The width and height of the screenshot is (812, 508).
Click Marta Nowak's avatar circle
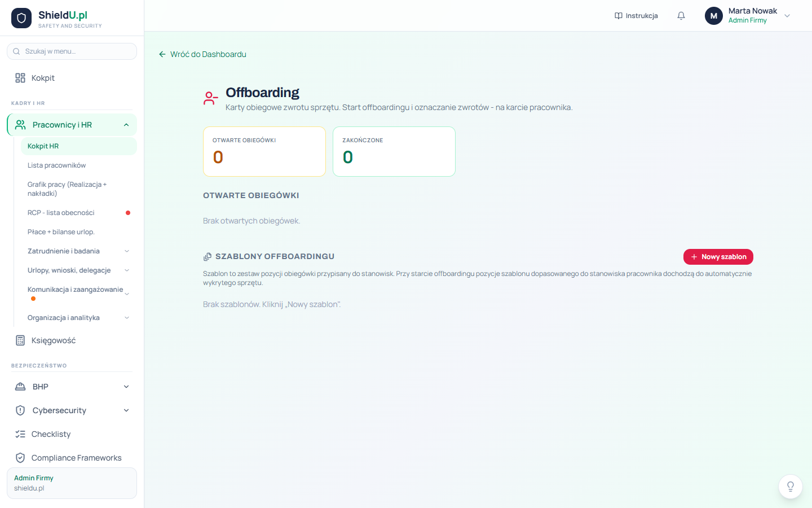tap(714, 16)
